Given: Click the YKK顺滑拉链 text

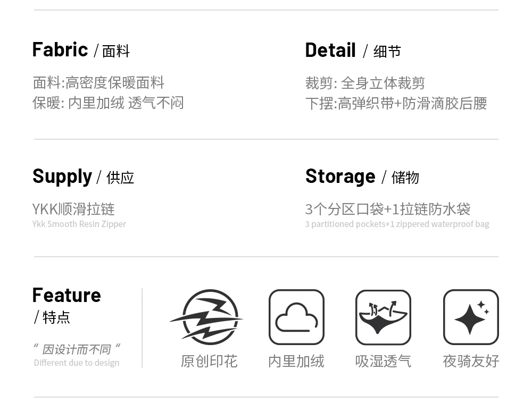Looking at the screenshot, I should [x=73, y=209].
